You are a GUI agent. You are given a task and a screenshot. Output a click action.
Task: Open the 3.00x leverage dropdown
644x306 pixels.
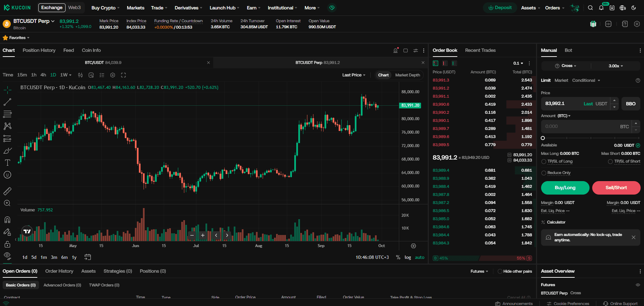click(616, 66)
